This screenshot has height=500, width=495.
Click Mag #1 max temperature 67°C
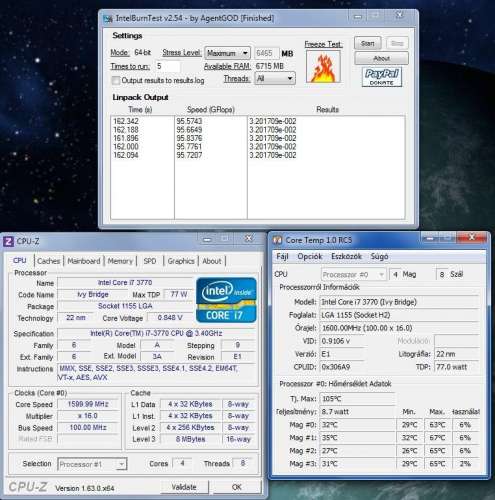coord(437,438)
